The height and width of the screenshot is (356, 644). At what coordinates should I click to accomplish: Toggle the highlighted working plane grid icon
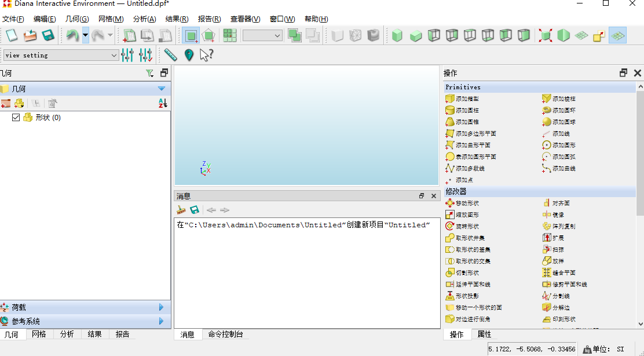pos(618,36)
